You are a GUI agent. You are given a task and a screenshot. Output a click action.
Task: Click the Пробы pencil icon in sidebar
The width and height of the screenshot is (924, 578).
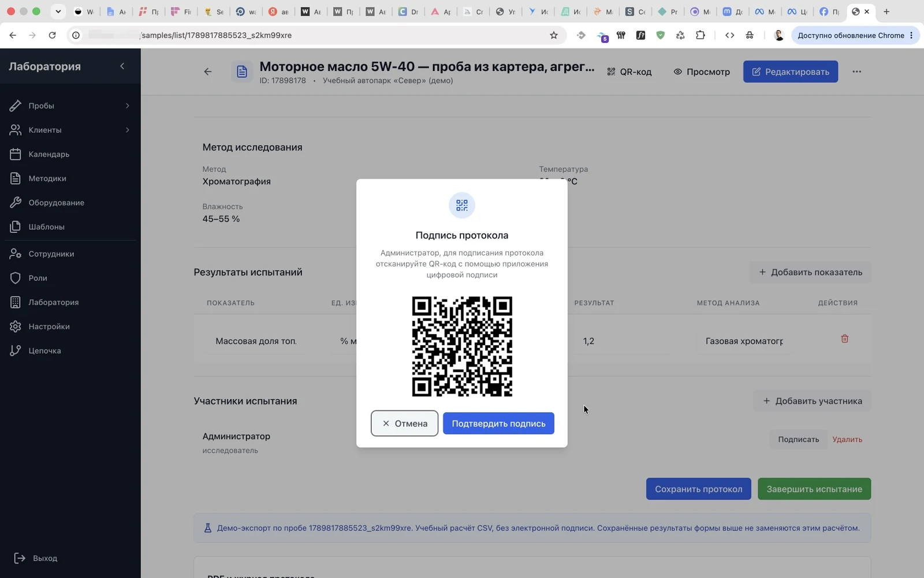click(x=16, y=106)
